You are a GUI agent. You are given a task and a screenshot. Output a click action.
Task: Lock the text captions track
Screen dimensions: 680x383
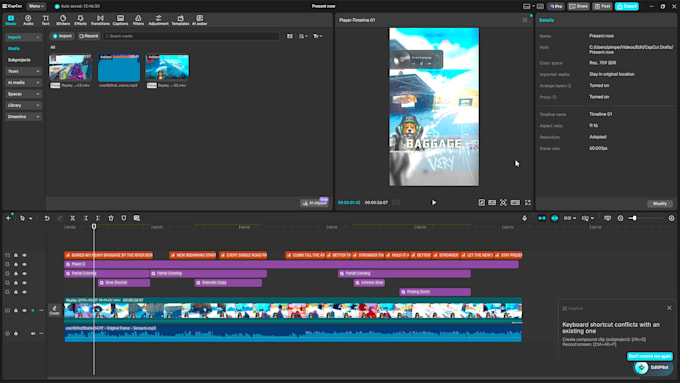16,255
